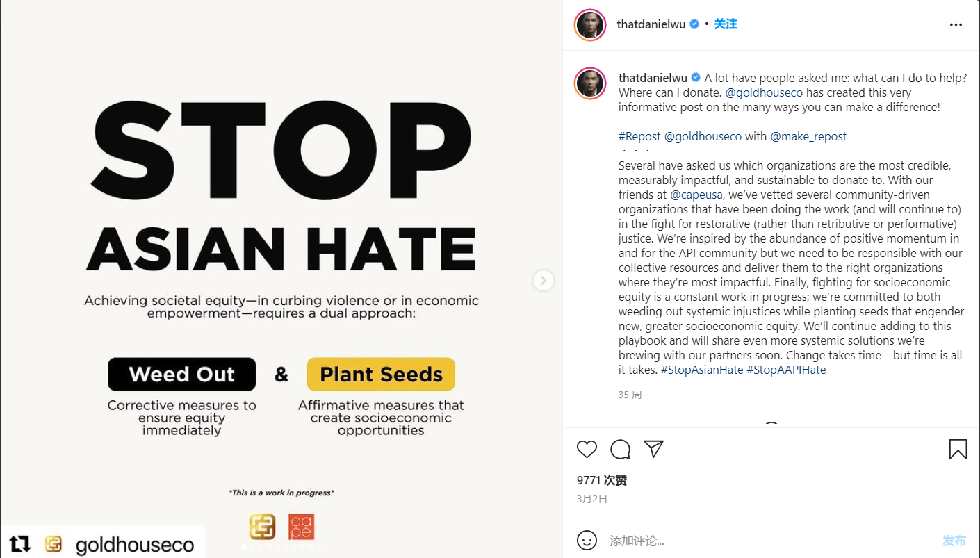Click the avatar beside the caption

pyautogui.click(x=590, y=83)
